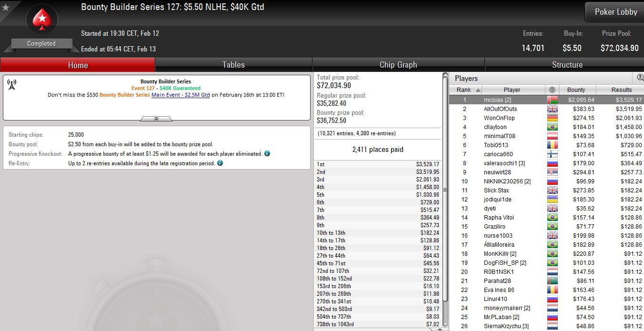Open Progressive Knockout info icon
Screen dimensions: 644x331
point(267,154)
